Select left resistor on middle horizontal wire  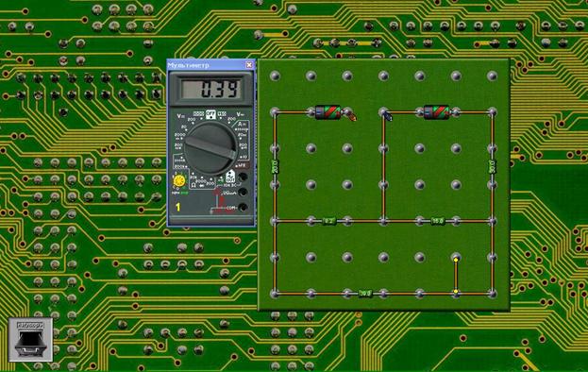tap(329, 221)
